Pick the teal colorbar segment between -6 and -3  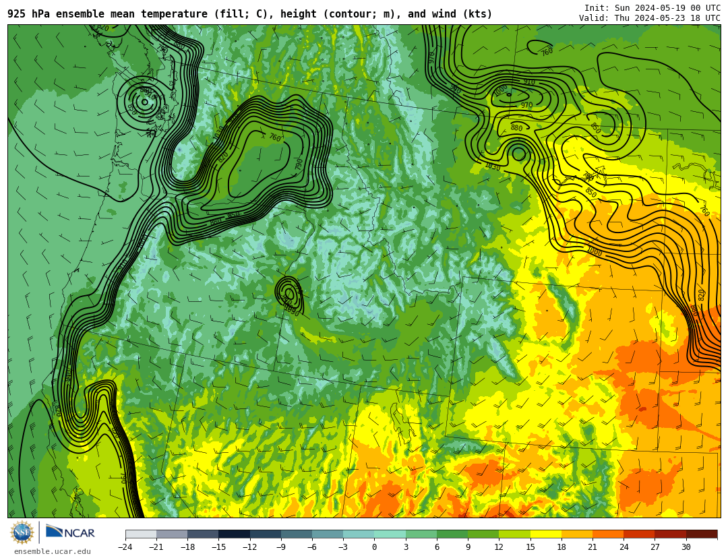pos(328,534)
